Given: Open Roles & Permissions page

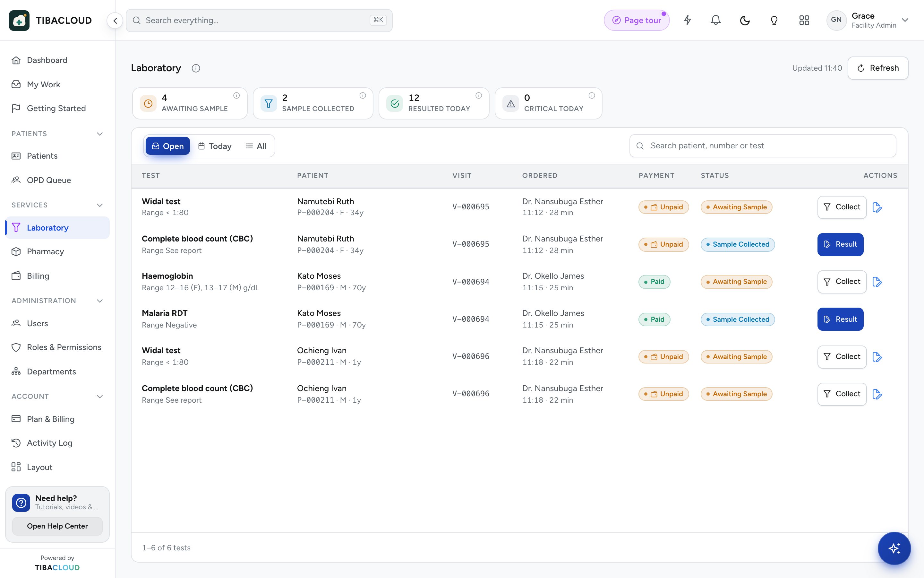Looking at the screenshot, I should (x=58, y=347).
